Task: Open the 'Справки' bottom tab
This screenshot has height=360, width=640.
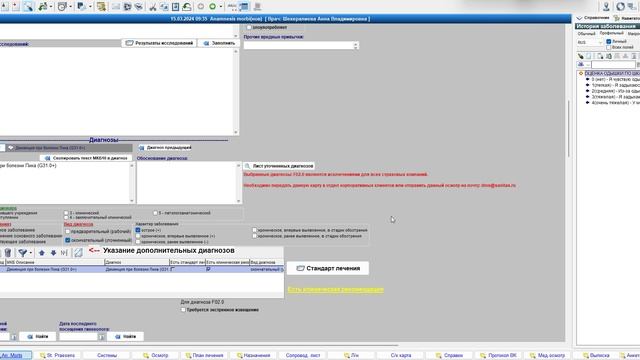Action: pos(449,356)
